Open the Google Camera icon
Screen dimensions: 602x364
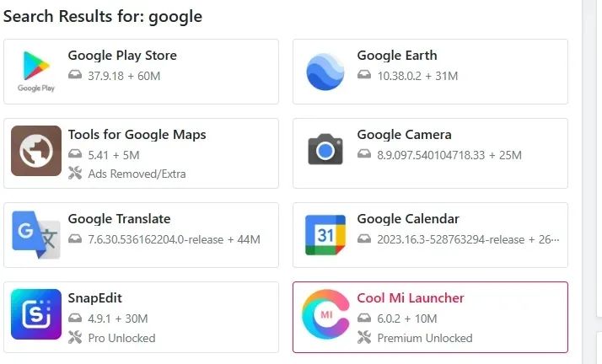click(325, 149)
